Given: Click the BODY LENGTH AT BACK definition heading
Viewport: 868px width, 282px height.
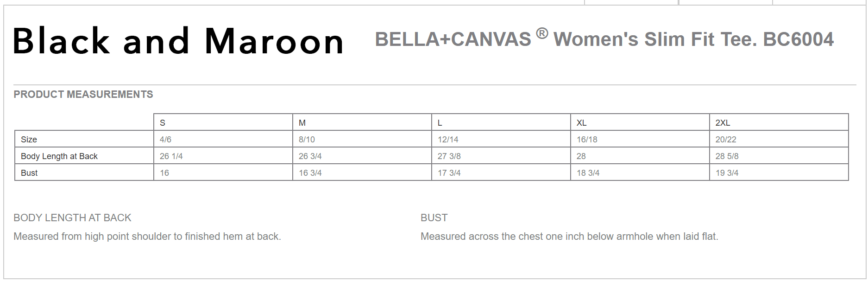Looking at the screenshot, I should click(72, 218).
